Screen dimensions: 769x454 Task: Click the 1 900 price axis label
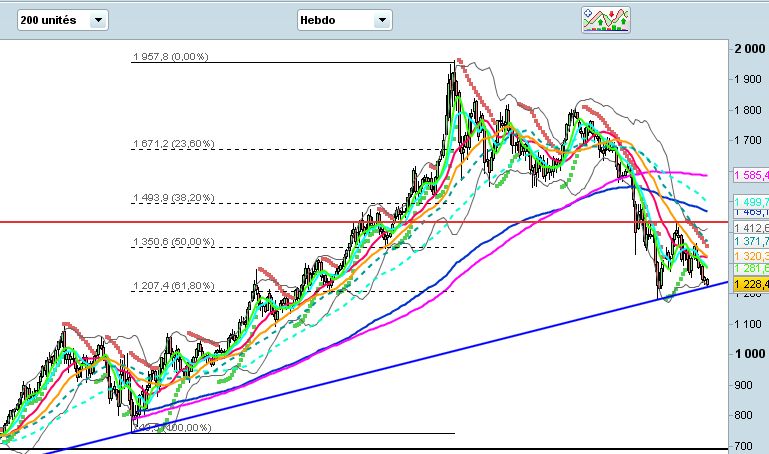[x=749, y=80]
